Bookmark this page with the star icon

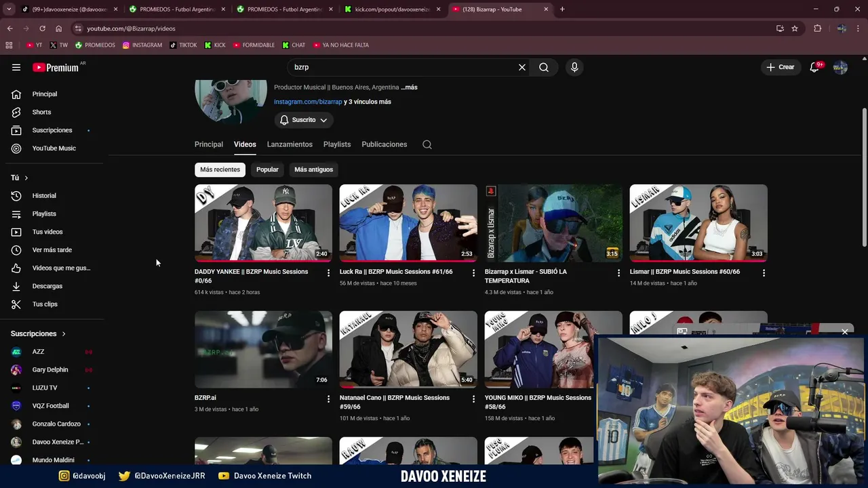(x=795, y=28)
